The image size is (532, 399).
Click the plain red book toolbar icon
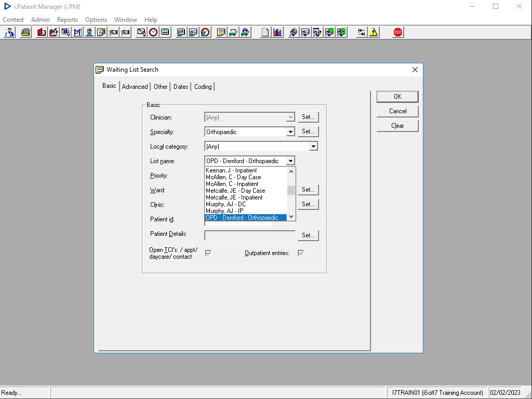click(42, 32)
